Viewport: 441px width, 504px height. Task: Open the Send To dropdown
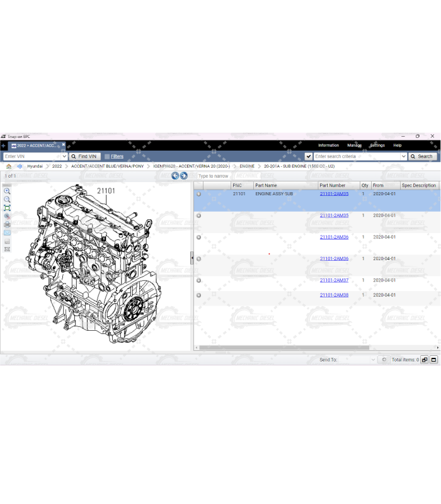[x=372, y=360]
